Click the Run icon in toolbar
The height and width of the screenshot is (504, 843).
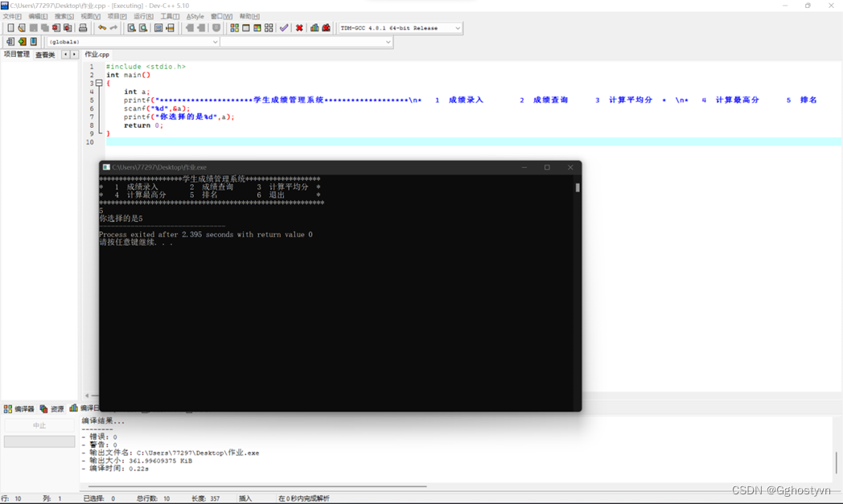(x=245, y=28)
